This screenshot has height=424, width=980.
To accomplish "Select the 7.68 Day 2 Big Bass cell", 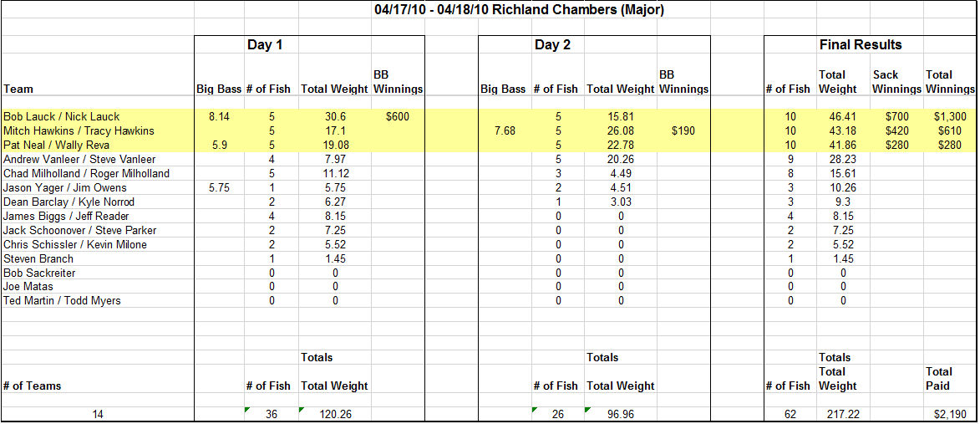I will 505,130.
